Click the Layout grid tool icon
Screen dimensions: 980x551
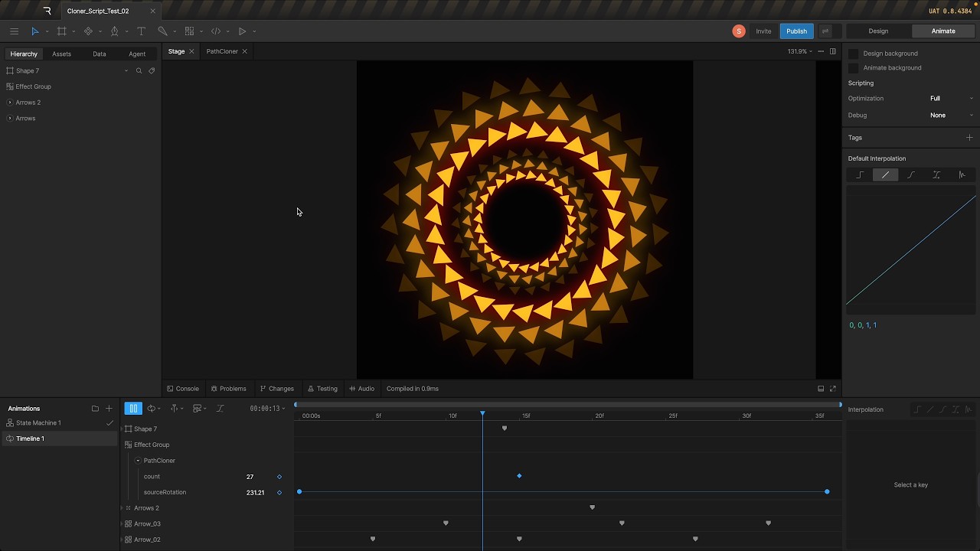(189, 31)
